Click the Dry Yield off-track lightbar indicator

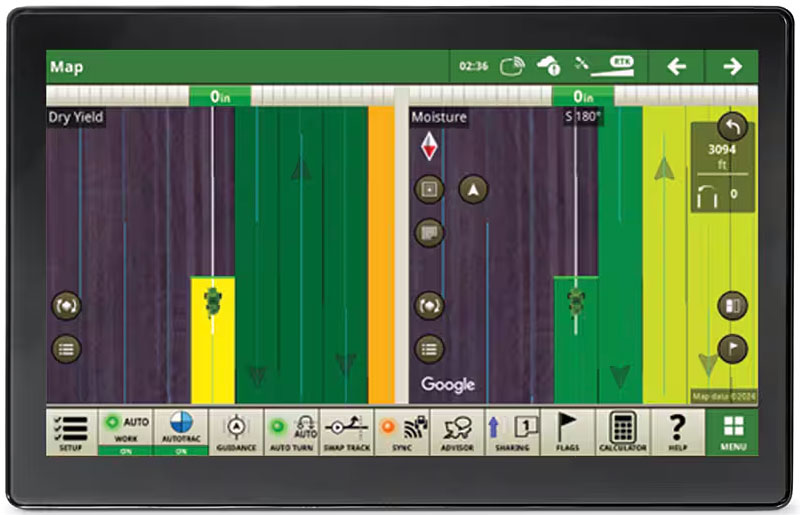(x=220, y=96)
